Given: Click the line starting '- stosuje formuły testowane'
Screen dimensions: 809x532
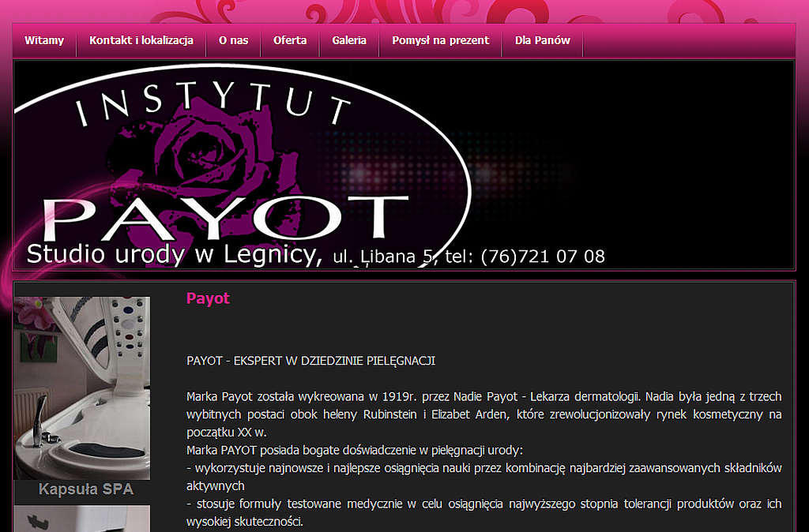Looking at the screenshot, I should (484, 512).
